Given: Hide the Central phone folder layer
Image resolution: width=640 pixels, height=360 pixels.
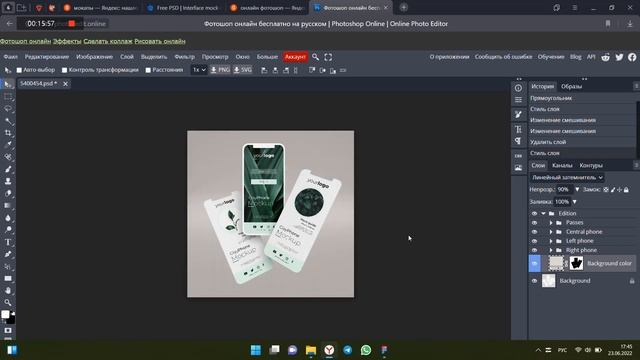Looking at the screenshot, I should 534,232.
